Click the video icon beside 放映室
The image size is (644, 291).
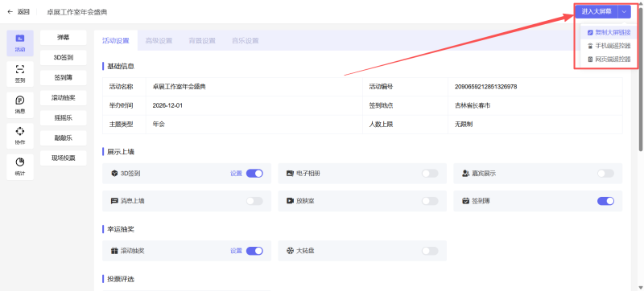point(290,201)
